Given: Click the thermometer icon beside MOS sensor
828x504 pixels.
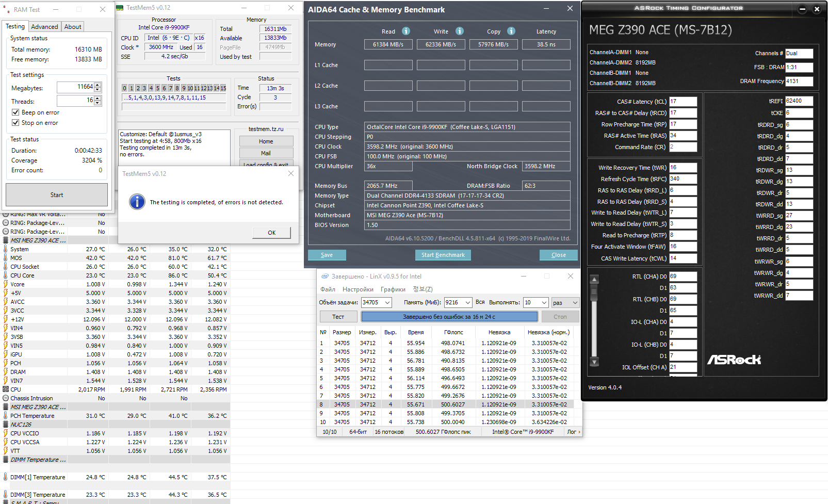Looking at the screenshot, I should [6, 258].
